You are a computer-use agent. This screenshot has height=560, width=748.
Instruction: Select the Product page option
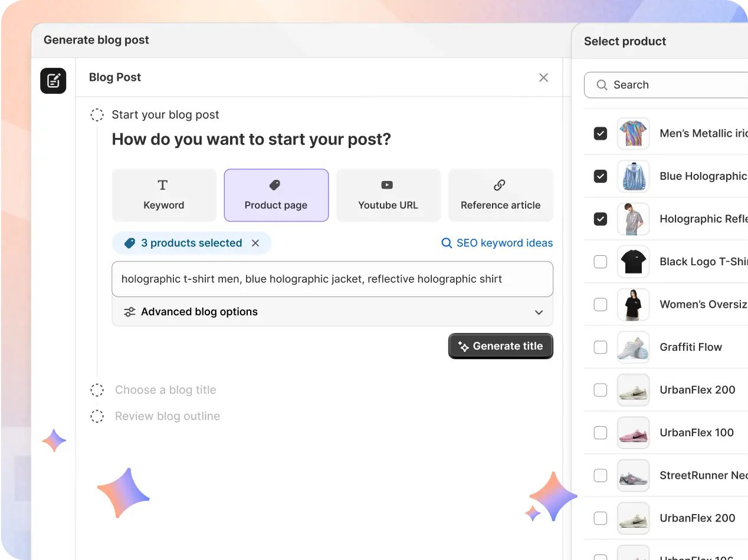(x=276, y=195)
